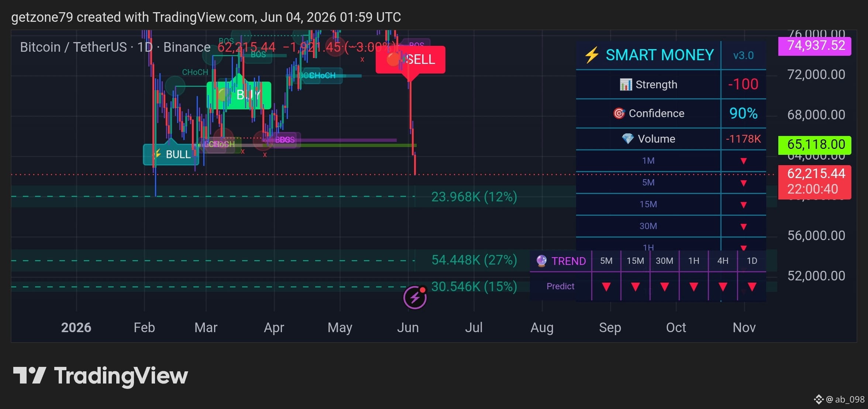The image size is (868, 409).
Task: Click the crystal ball icon beside TREND
Action: pos(541,261)
